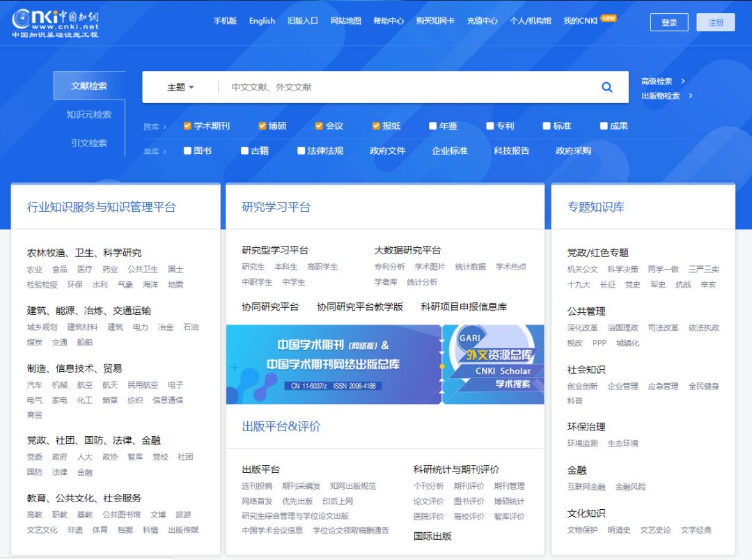Click the 城乡规划 link
The height and width of the screenshot is (560, 752).
pyautogui.click(x=42, y=327)
